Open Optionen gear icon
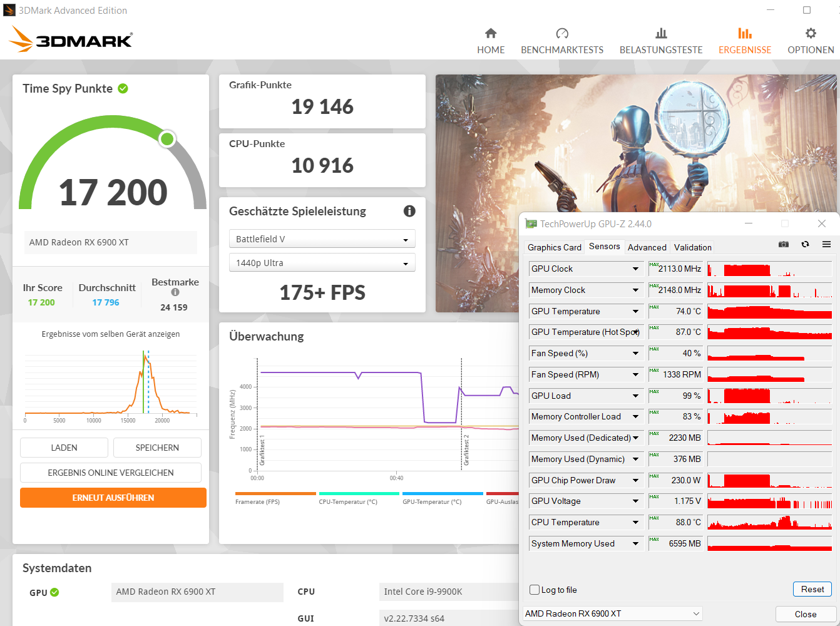Image resolution: width=840 pixels, height=626 pixels. (x=811, y=33)
